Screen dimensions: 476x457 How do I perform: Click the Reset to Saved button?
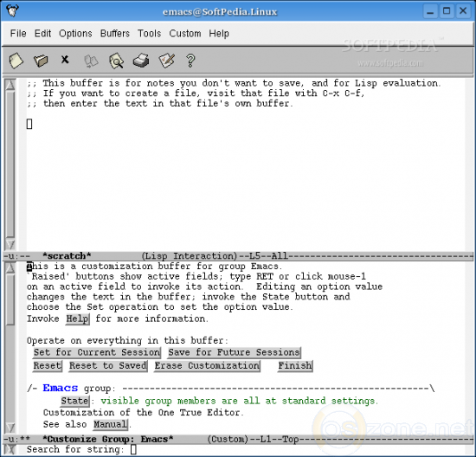tap(108, 365)
